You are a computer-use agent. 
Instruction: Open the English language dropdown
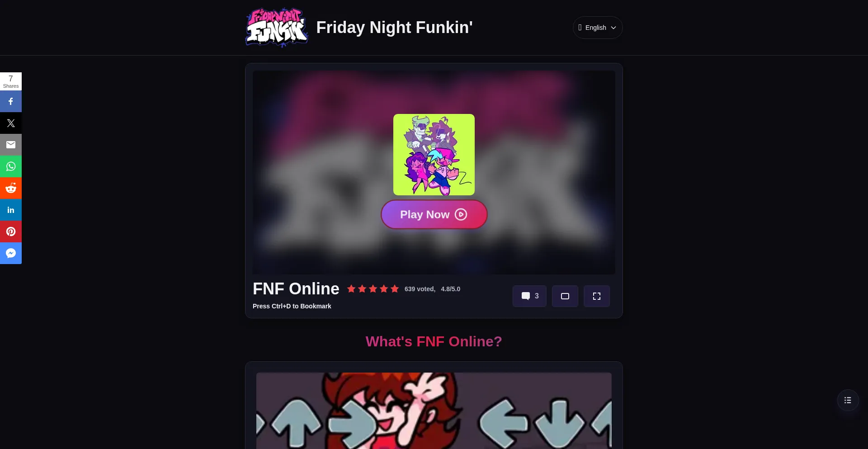pyautogui.click(x=598, y=28)
